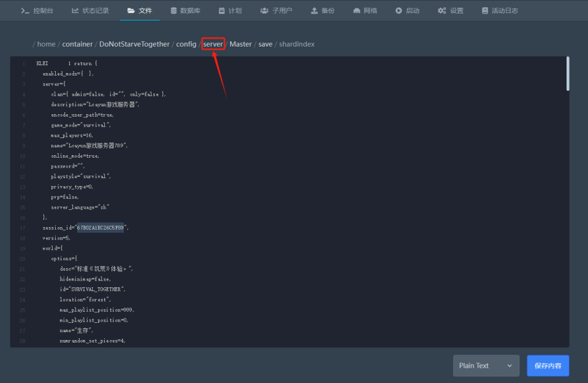View the 活动日志 tab
This screenshot has height=383, width=588.
tap(500, 11)
